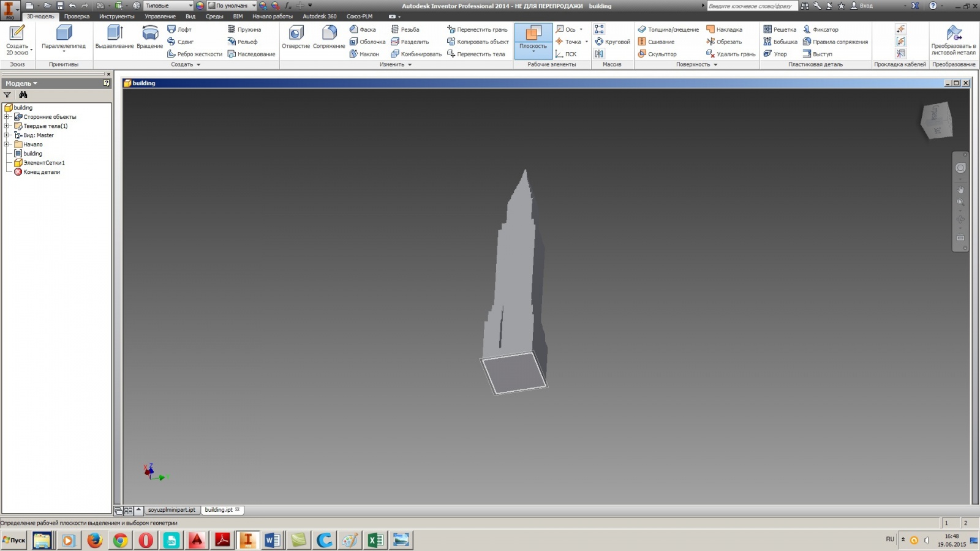Click the ViewCube in the viewport
The height and width of the screenshot is (551, 980).
(937, 120)
